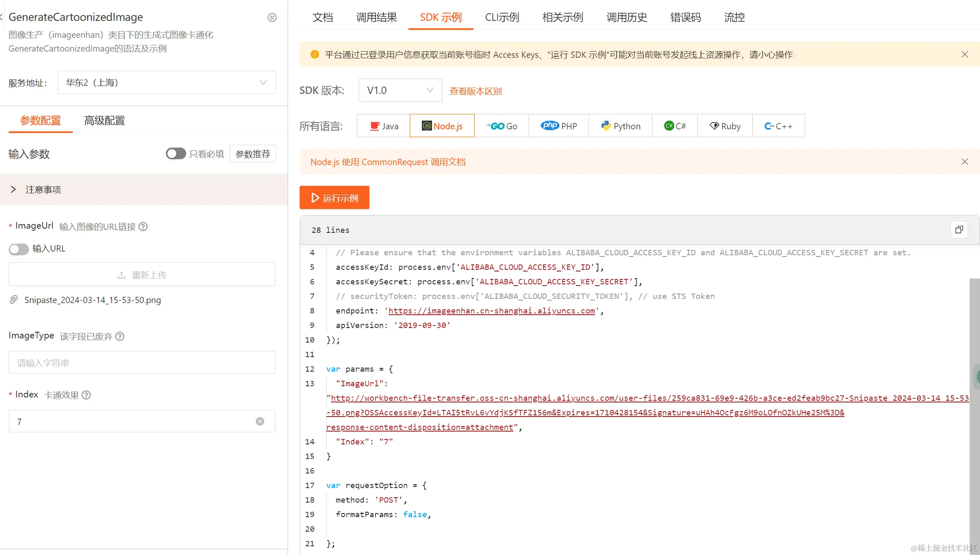Open help icon next to ImageType description
Screen dimensions: 980x555
click(120, 336)
